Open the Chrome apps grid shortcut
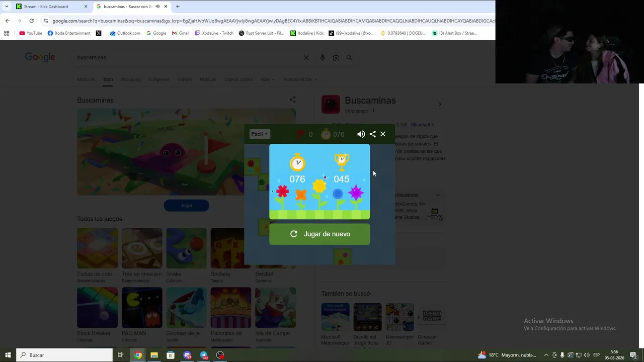 pyautogui.click(x=7, y=33)
